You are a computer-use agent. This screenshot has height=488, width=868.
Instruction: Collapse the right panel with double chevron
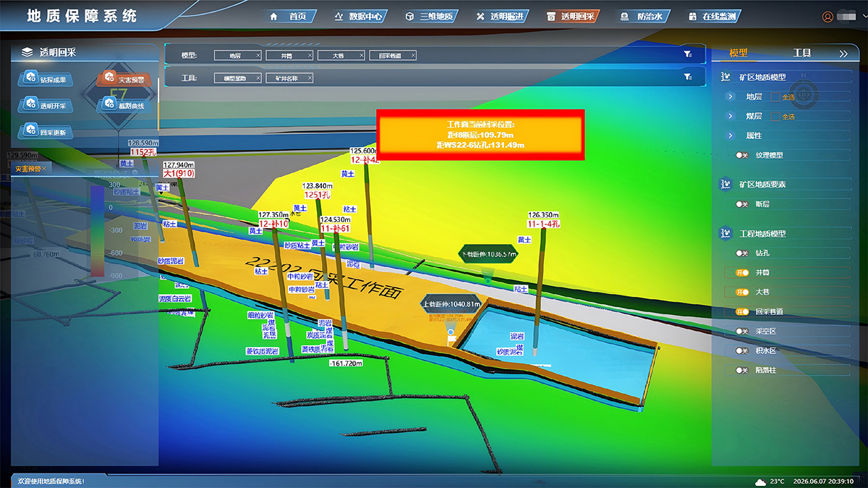tap(843, 54)
